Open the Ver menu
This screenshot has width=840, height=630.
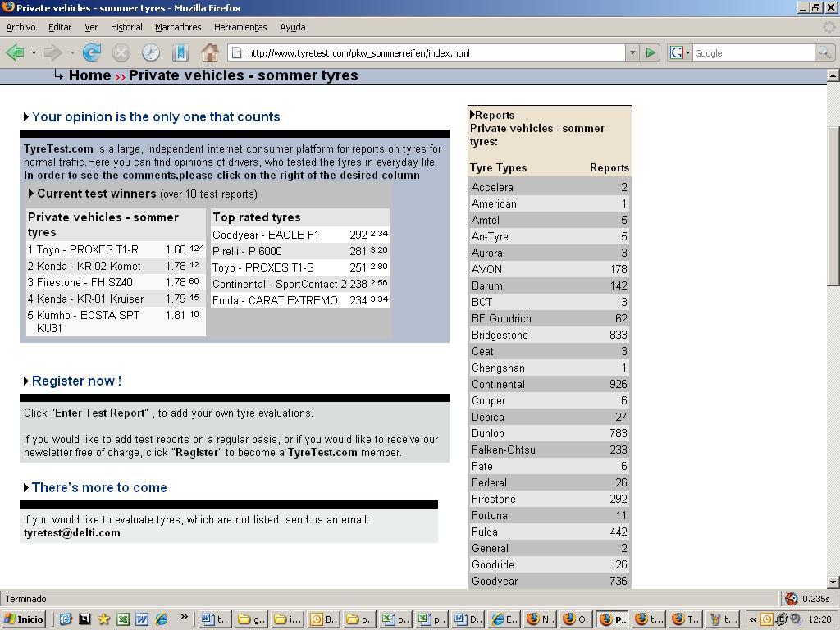point(91,27)
